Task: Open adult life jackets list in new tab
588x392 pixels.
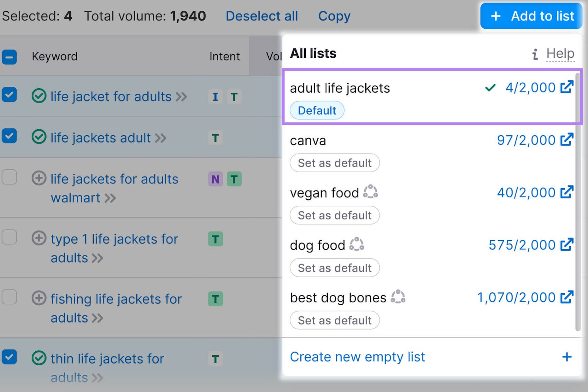Action: (567, 87)
